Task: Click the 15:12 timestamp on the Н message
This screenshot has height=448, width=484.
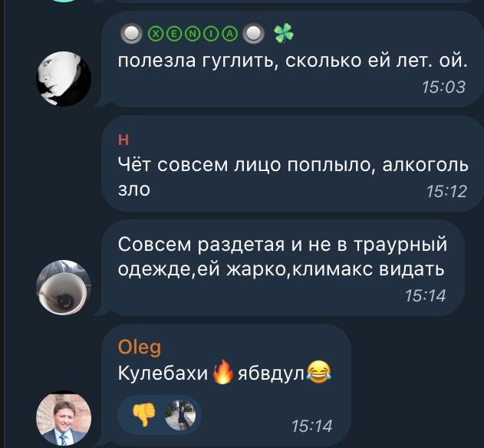Action: (446, 192)
